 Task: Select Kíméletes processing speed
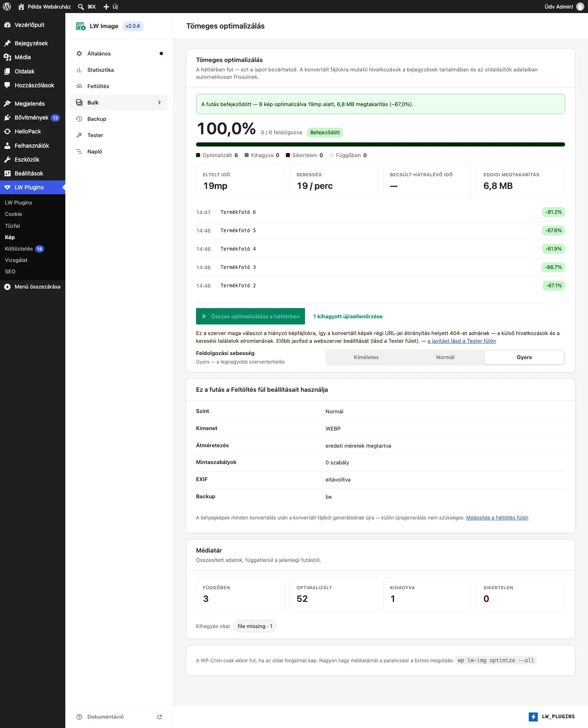tap(366, 357)
